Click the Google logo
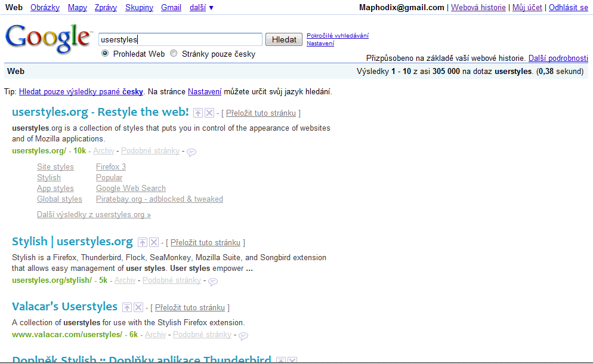 (x=48, y=38)
